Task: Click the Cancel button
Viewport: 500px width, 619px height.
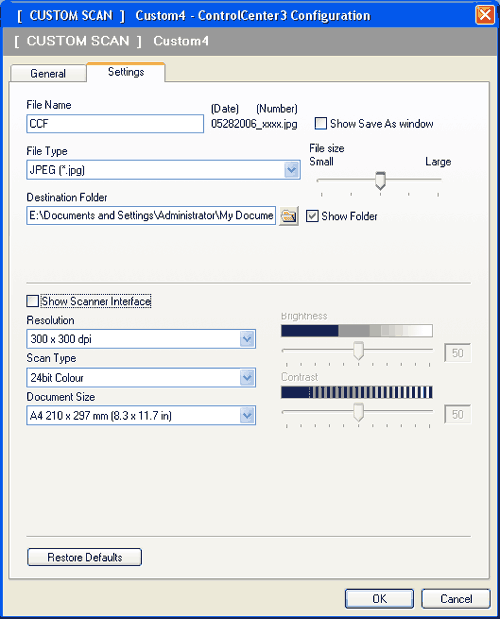Action: (x=456, y=599)
